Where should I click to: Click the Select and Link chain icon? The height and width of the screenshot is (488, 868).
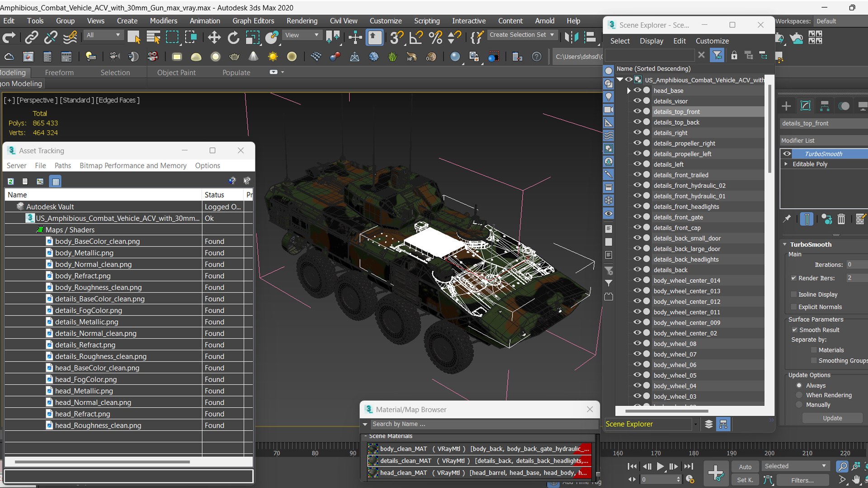click(x=31, y=38)
